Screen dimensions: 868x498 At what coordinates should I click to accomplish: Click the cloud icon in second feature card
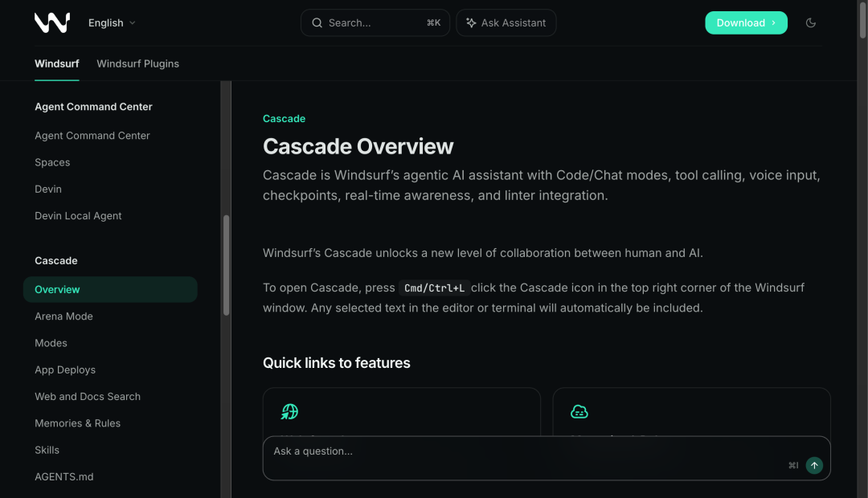[x=579, y=412]
